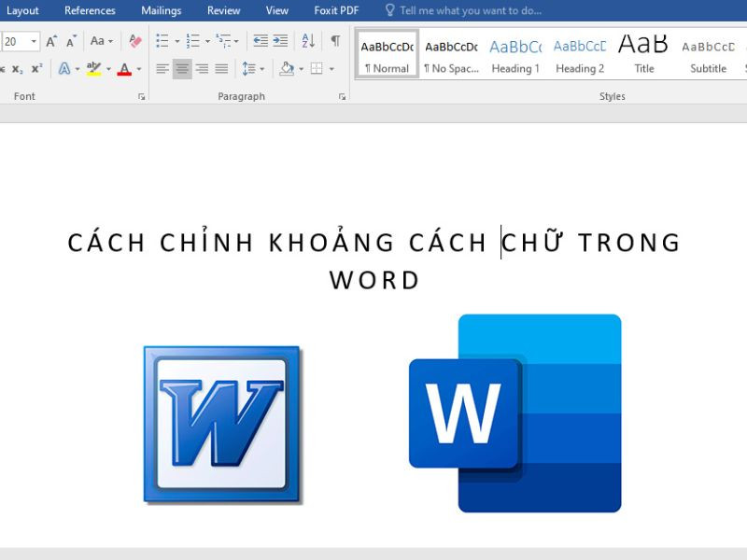The width and height of the screenshot is (747, 560).
Task: Place cursor in the word KHOẢNG
Action: coord(331,241)
